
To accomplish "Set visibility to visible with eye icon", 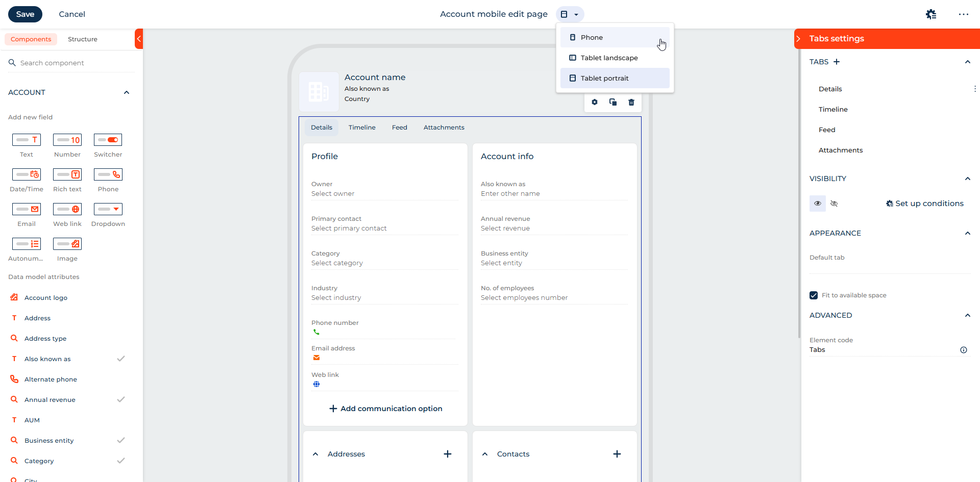I will tap(818, 204).
